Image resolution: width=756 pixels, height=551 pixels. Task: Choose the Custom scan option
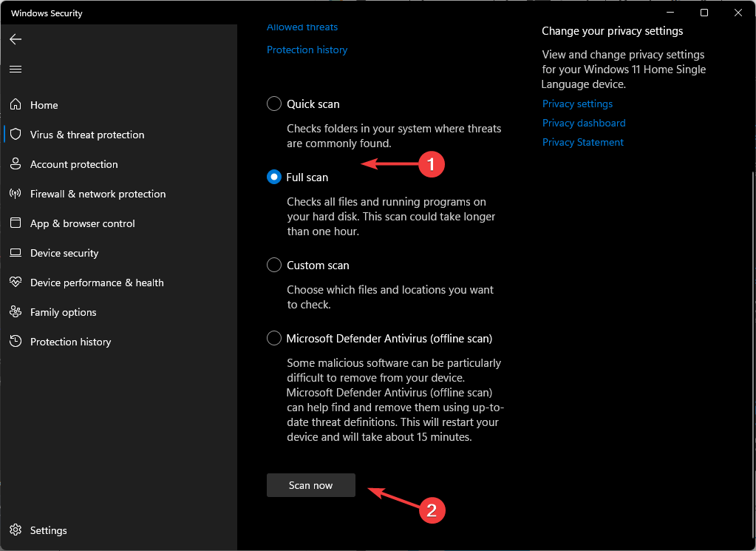(273, 265)
